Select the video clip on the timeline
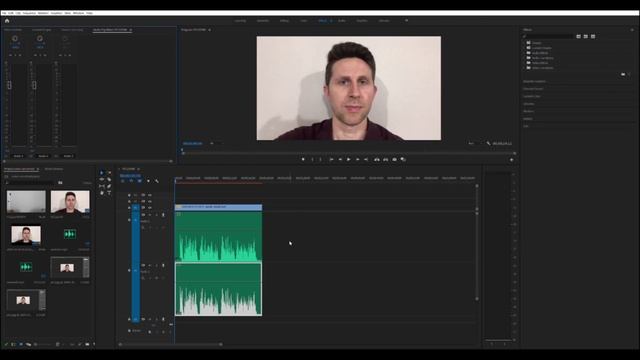This screenshot has width=640, height=360. (218, 207)
